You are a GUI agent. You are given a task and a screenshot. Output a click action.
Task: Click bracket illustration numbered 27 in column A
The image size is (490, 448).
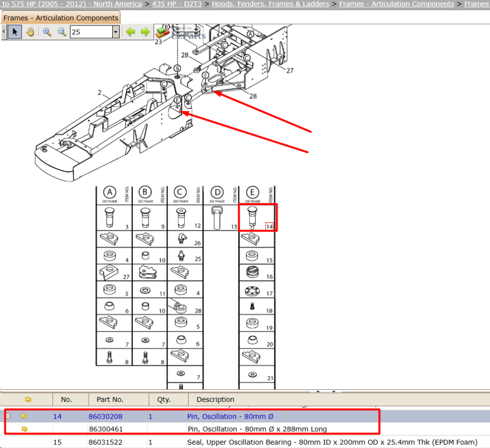point(109,272)
